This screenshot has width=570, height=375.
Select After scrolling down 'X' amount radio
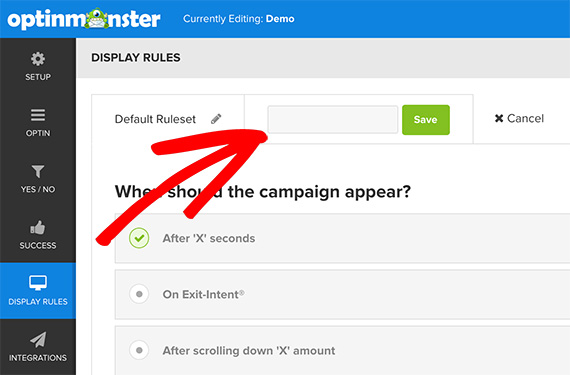point(139,350)
